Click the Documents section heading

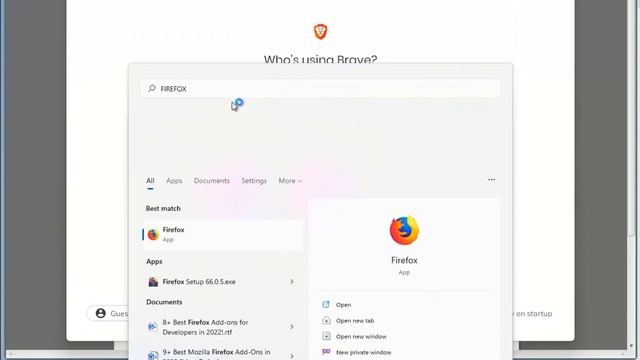pyautogui.click(x=164, y=302)
